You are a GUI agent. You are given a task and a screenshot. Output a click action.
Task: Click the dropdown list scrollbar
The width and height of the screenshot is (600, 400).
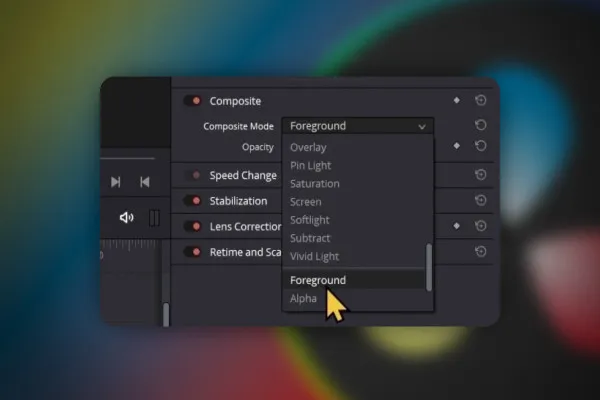pyautogui.click(x=429, y=267)
